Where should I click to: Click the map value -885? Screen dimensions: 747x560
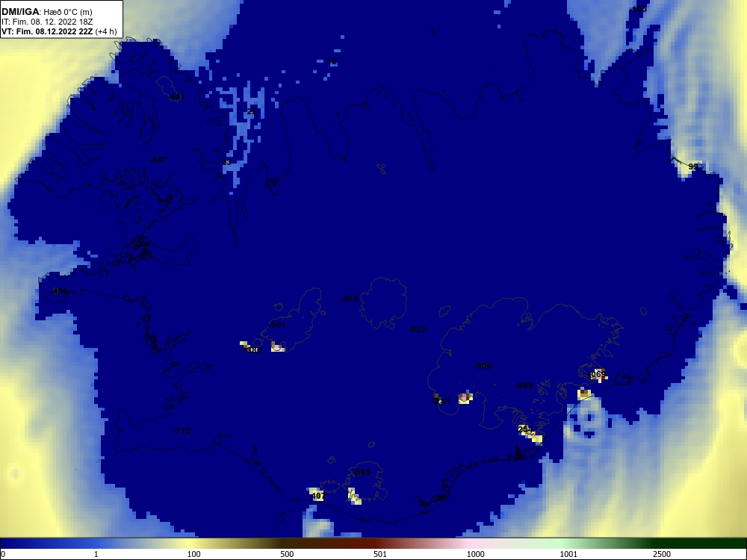(362, 472)
